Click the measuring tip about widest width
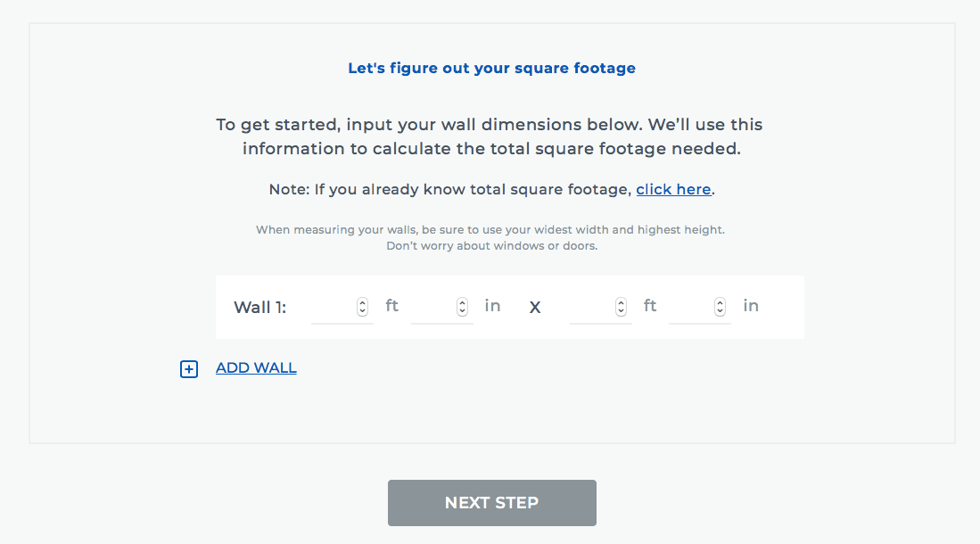The image size is (980, 544). [x=490, y=229]
